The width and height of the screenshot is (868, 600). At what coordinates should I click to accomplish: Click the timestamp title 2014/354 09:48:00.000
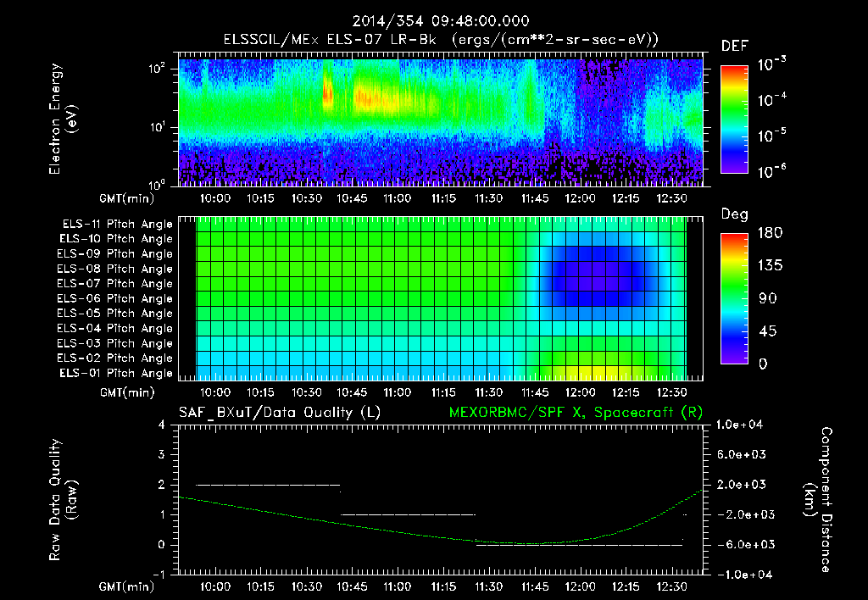pyautogui.click(x=441, y=21)
